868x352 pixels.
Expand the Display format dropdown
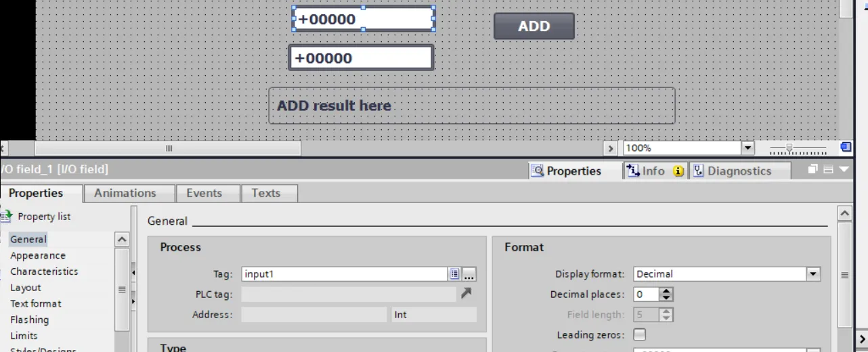812,274
